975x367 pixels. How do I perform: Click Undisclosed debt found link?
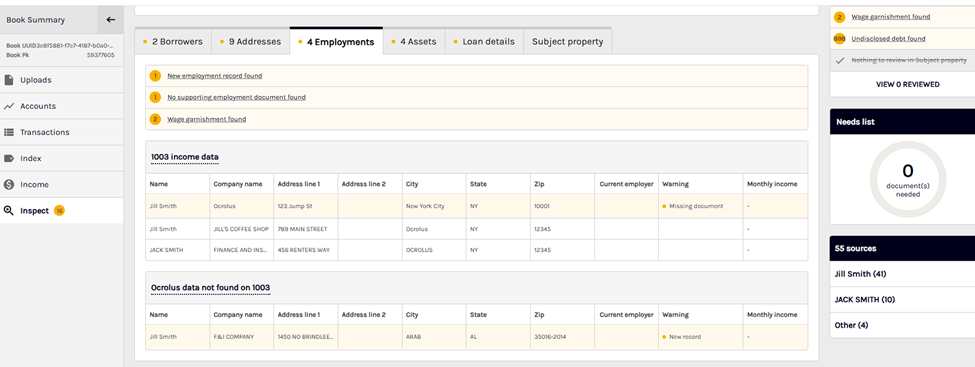click(888, 39)
